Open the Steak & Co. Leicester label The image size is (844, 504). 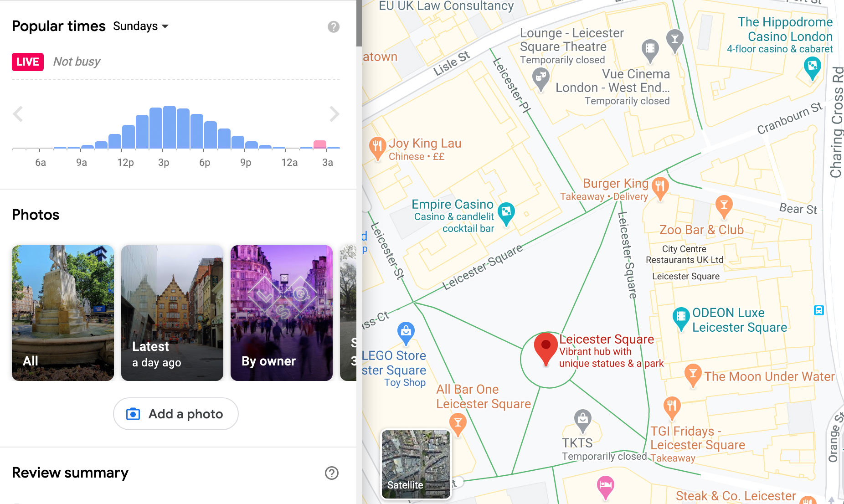pyautogui.click(x=736, y=496)
